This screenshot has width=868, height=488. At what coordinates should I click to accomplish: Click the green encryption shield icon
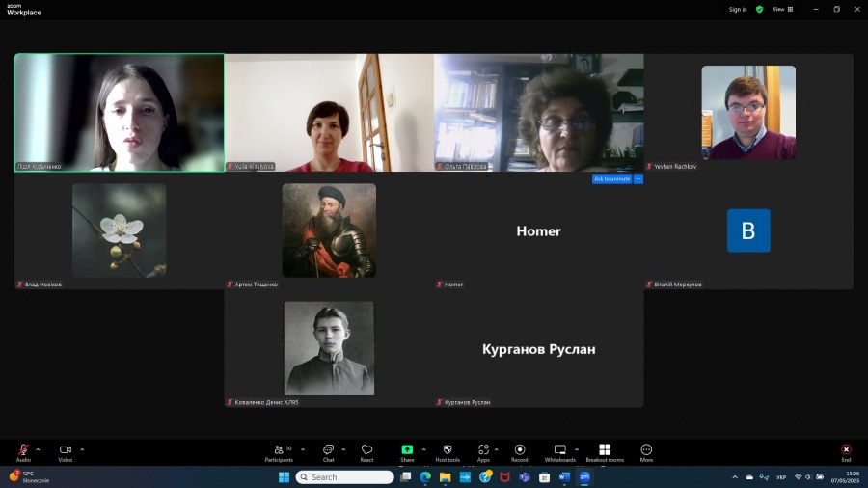[x=760, y=10]
